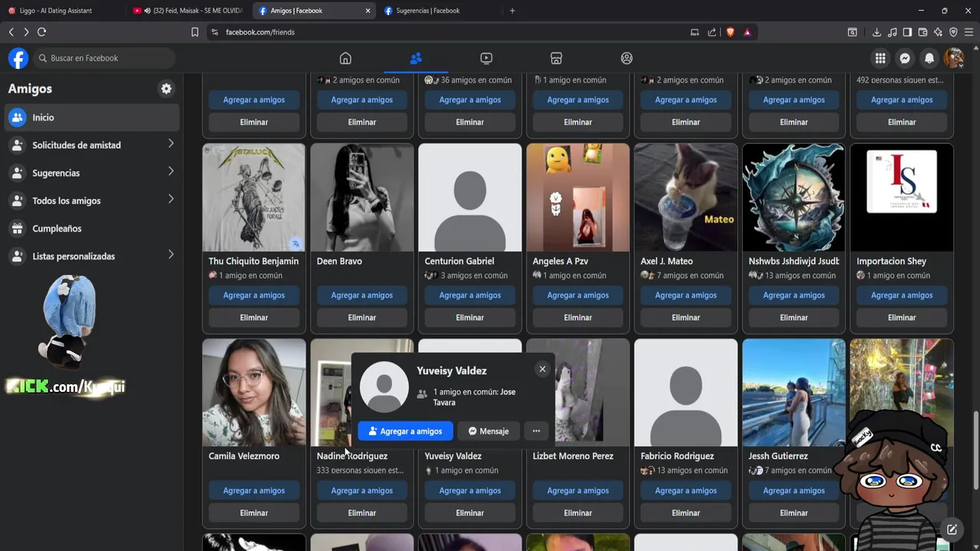Go back in browser history
This screenshot has height=551, width=980.
[x=11, y=32]
